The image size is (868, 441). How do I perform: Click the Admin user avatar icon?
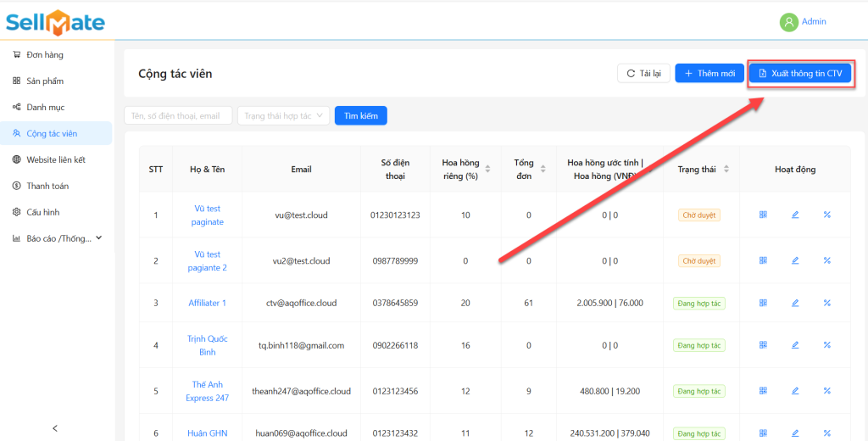pyautogui.click(x=789, y=22)
